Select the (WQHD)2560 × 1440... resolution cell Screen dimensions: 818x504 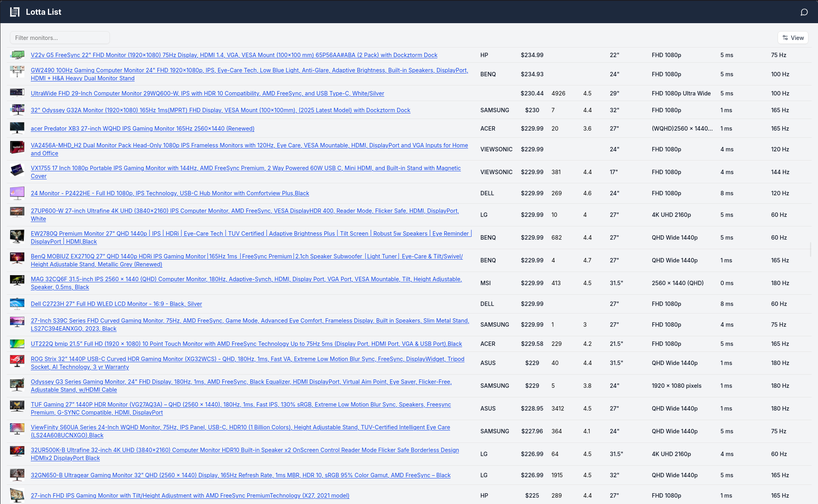click(x=682, y=129)
